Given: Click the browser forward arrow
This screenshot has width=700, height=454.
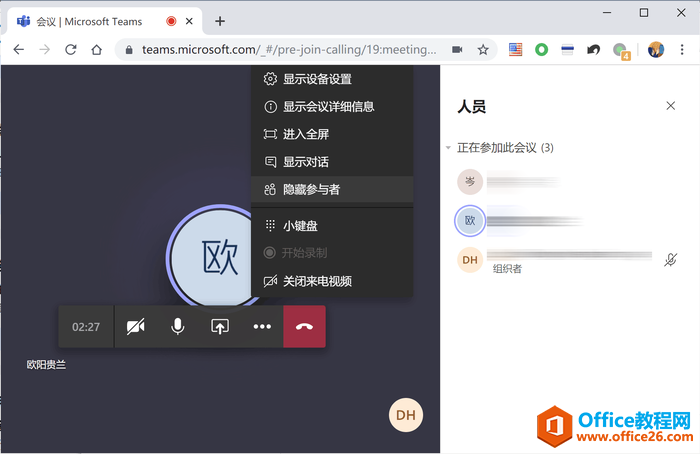Looking at the screenshot, I should tap(45, 50).
